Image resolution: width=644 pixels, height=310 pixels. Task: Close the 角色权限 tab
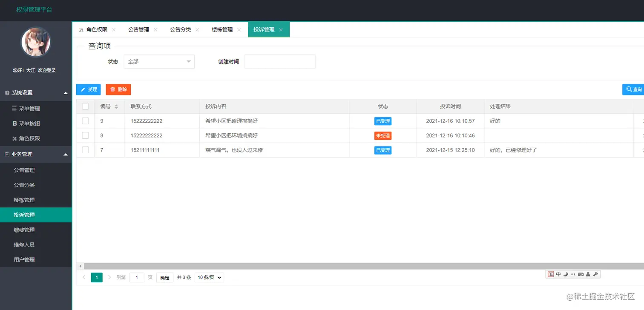pyautogui.click(x=114, y=30)
